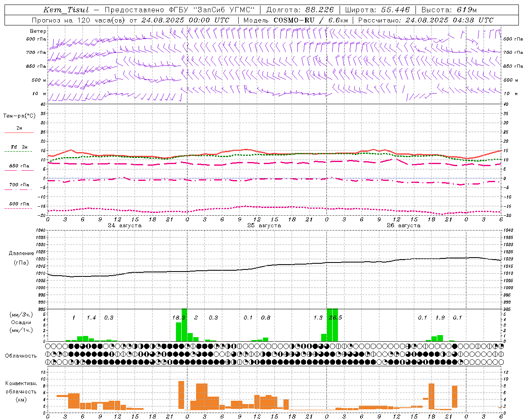Image resolution: width=525 pixels, height=420 pixels.
Task: Select the latitude value Широта: 55.446
Action: pos(377,10)
